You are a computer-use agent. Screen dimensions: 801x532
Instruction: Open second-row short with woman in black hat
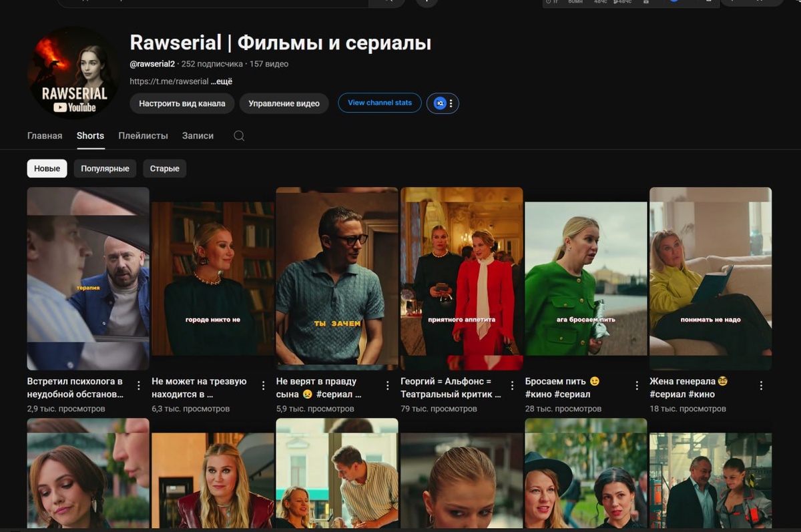pyautogui.click(x=586, y=473)
